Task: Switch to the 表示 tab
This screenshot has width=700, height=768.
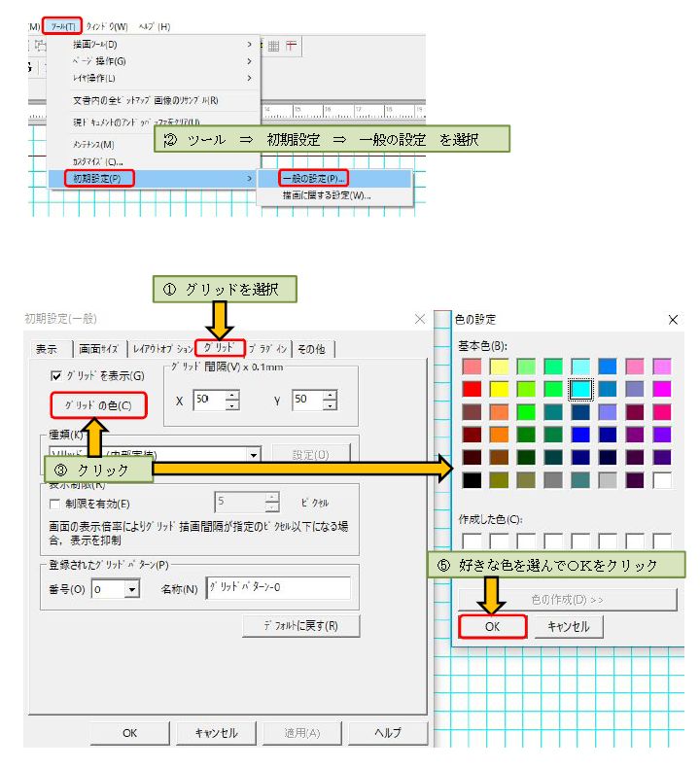Action: tap(47, 349)
